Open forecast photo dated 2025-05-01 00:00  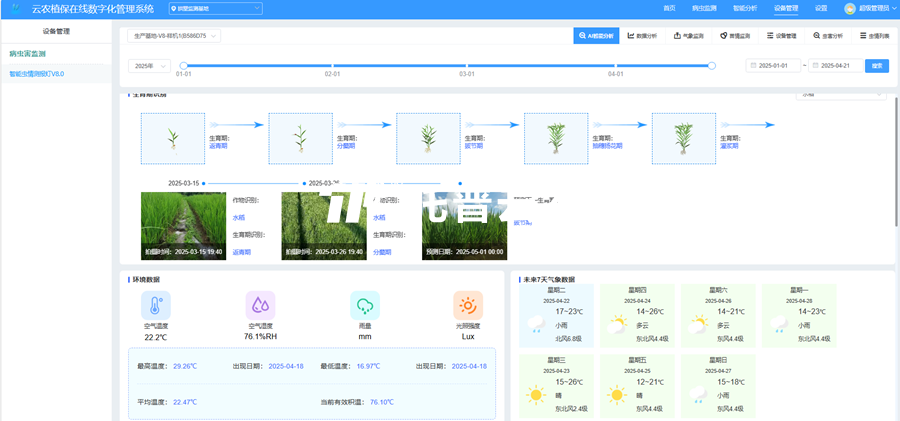(x=464, y=226)
